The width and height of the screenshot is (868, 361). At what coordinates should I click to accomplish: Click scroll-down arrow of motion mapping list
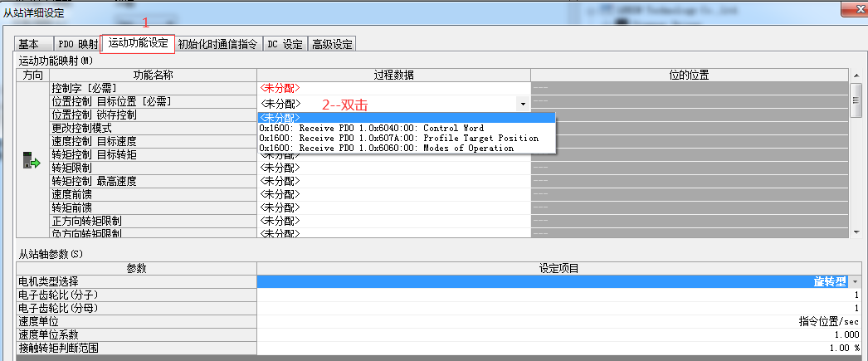click(x=856, y=232)
